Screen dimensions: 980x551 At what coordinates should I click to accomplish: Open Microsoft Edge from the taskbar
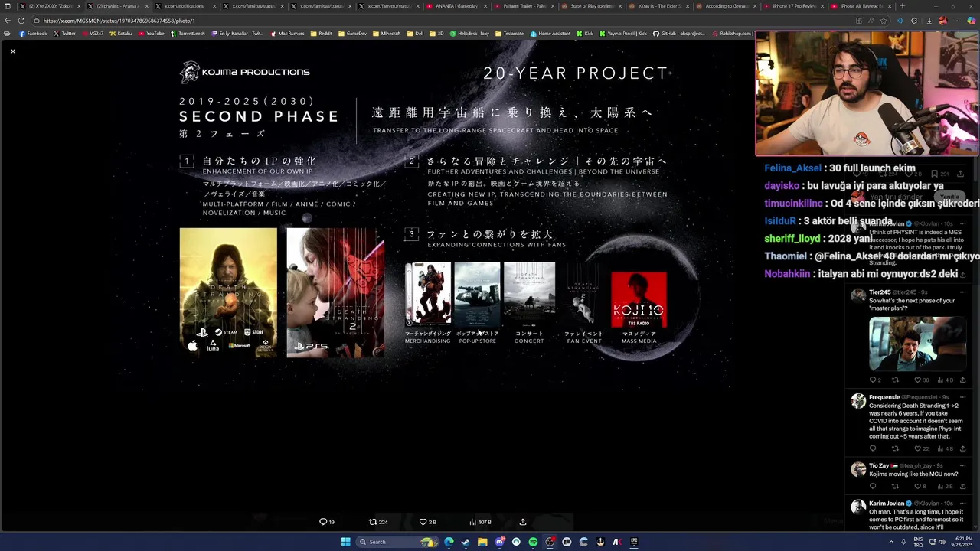coord(449,542)
